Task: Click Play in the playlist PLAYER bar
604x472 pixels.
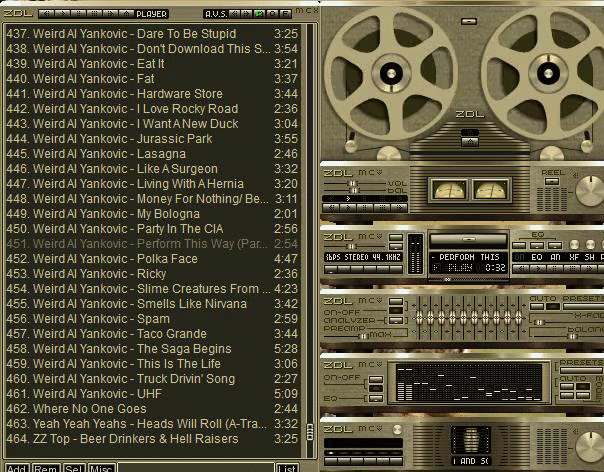Action: pos(62,14)
